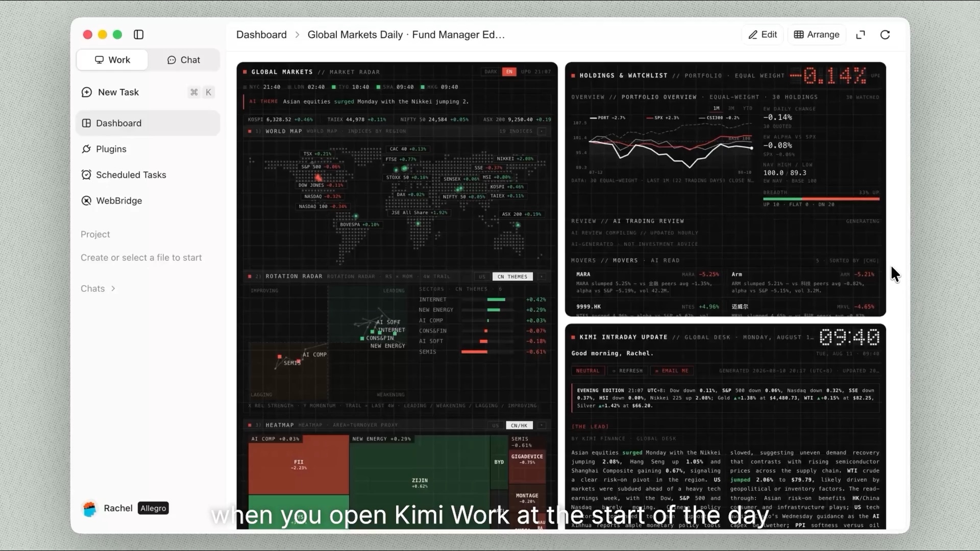980x551 pixels.
Task: Click the WebBridge icon
Action: coord(86,201)
